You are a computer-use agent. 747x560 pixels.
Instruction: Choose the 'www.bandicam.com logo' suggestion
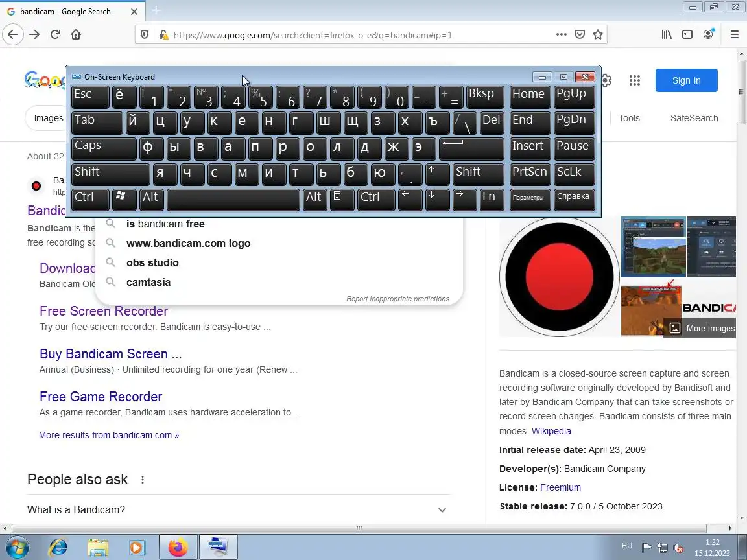click(279, 243)
